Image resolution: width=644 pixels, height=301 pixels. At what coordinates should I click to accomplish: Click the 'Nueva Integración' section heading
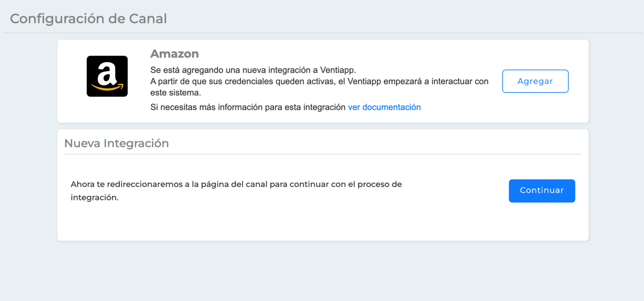[x=117, y=143]
